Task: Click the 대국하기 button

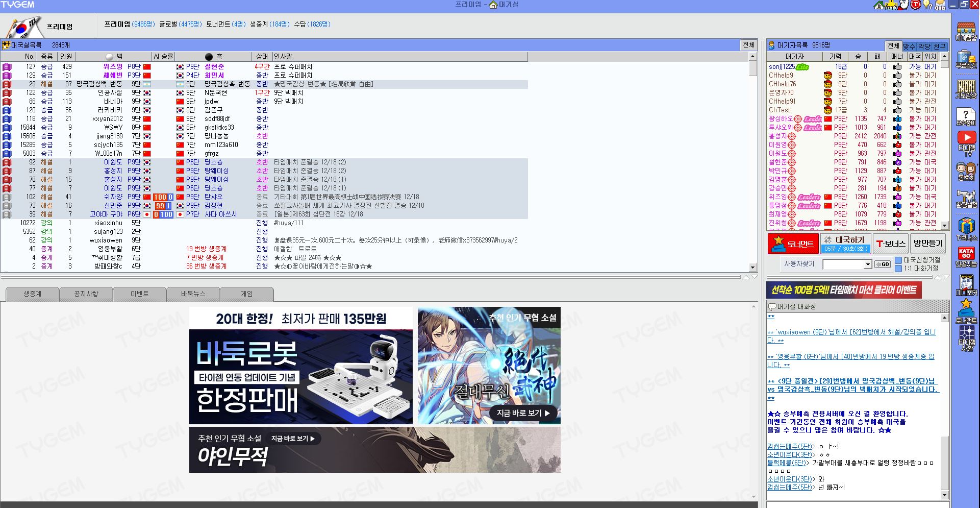Action: coord(845,244)
